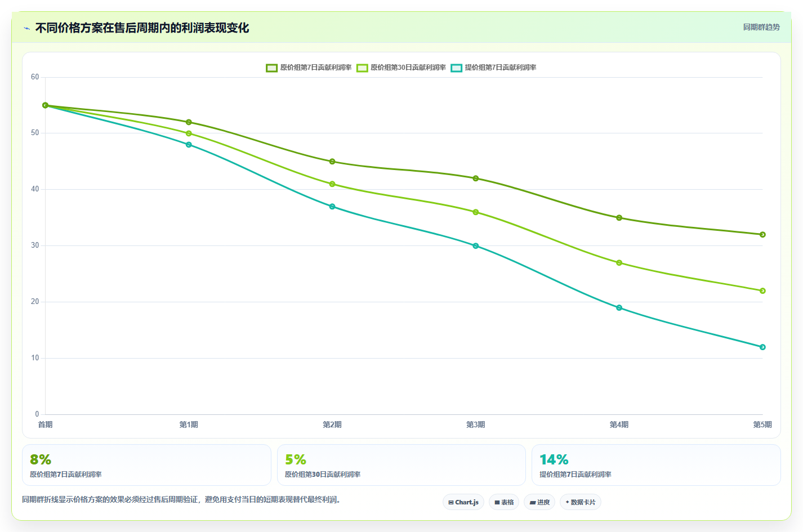
Task: Click dark green data point at 第1期
Action: (x=189, y=122)
